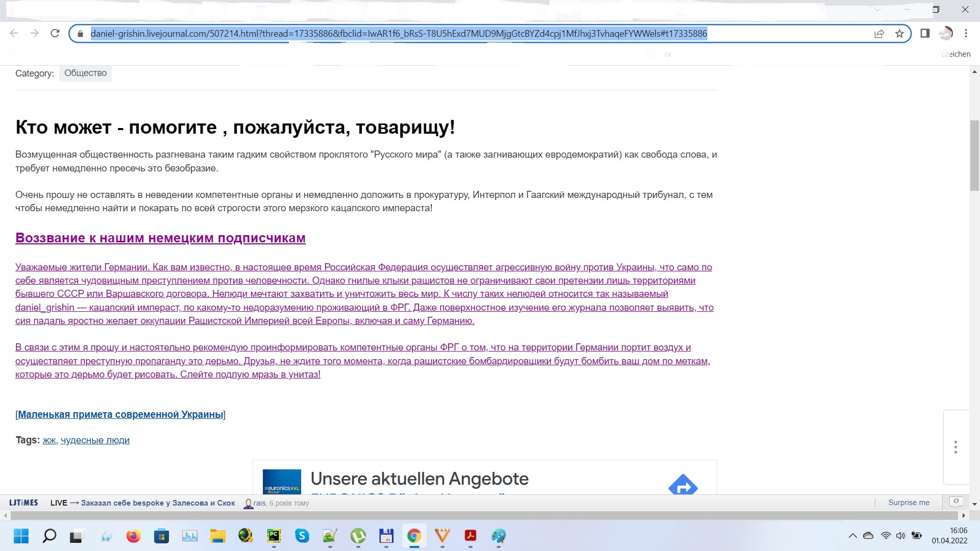Viewport: 980px width, 551px height.
Task: Switch to uTorrent on taskbar
Action: pos(358,536)
